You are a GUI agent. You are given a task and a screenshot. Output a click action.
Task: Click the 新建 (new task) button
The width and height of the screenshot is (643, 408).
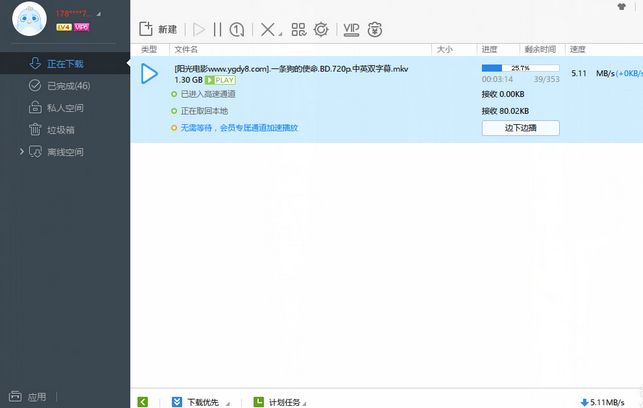(159, 29)
